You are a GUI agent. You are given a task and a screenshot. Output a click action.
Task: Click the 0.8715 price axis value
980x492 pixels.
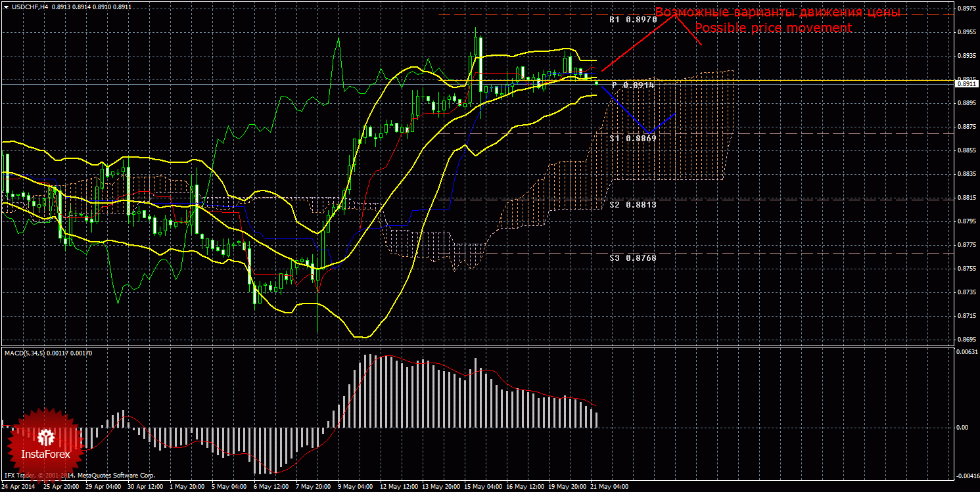tap(966, 316)
